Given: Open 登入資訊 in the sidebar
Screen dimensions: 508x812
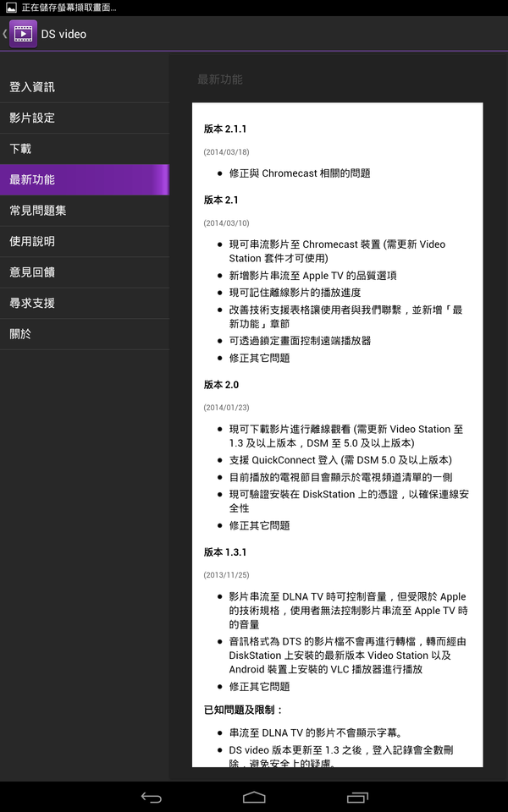Looking at the screenshot, I should pyautogui.click(x=85, y=87).
